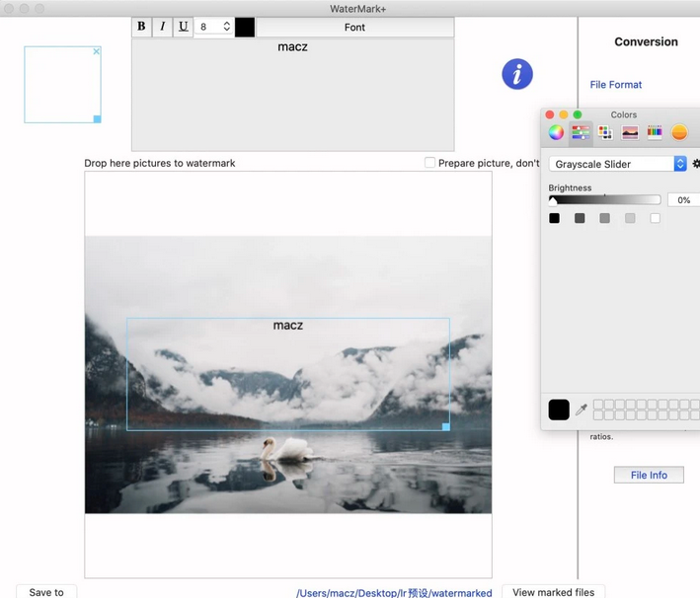Toggle underline text formatting

point(183,27)
